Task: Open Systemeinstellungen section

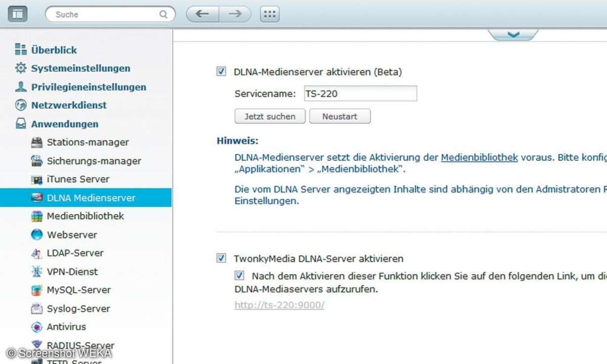Action: click(x=80, y=68)
